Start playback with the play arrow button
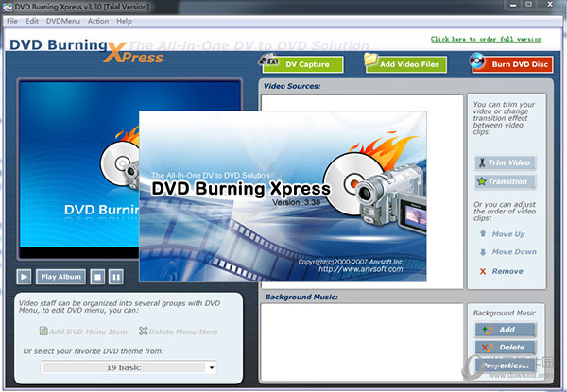Screen dimensions: 567x392 click(24, 277)
